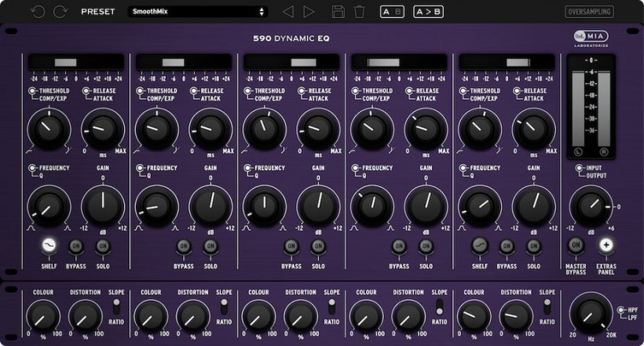The image size is (644, 346).
Task: Click the undo arrow icon
Action: click(38, 12)
